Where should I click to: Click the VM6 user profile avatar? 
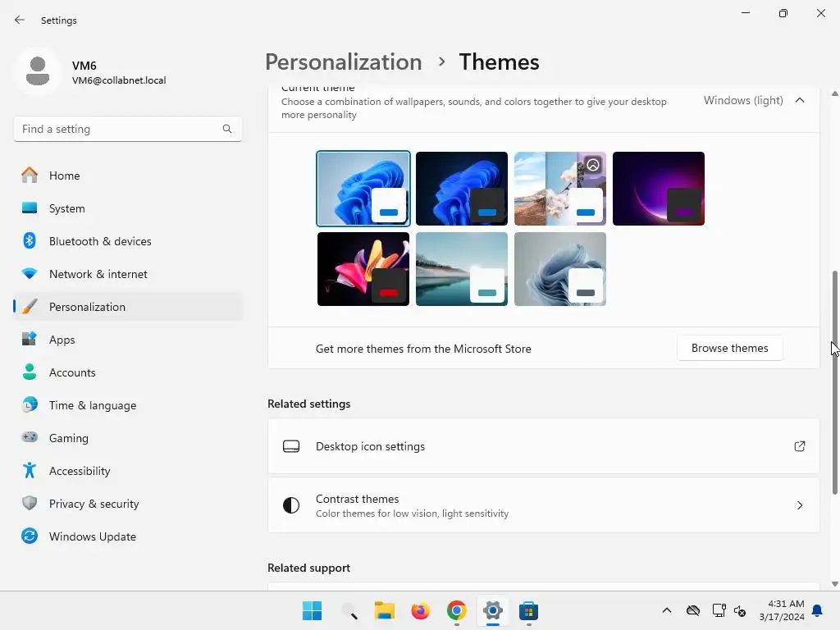coord(38,71)
